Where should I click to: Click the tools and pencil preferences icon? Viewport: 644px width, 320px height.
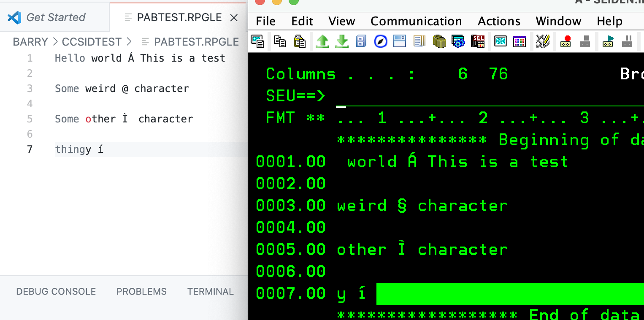coord(543,41)
